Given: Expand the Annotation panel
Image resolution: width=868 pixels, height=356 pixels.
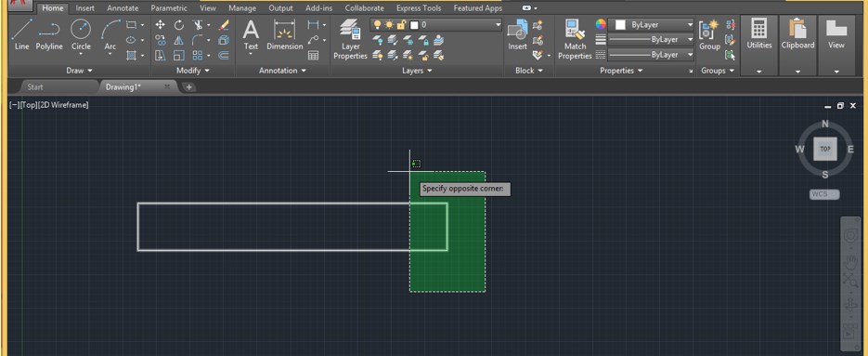Looking at the screenshot, I should tap(282, 71).
